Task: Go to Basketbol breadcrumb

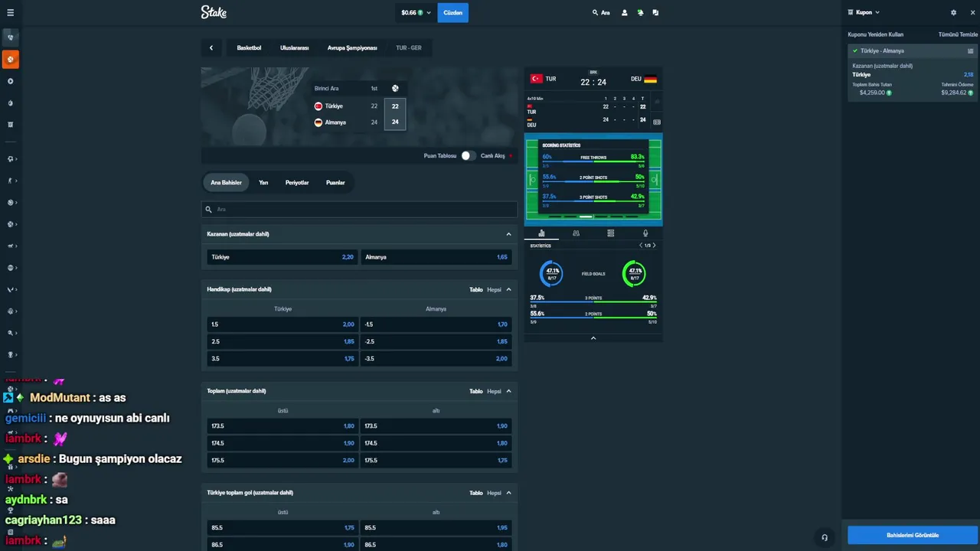Action: coord(249,47)
